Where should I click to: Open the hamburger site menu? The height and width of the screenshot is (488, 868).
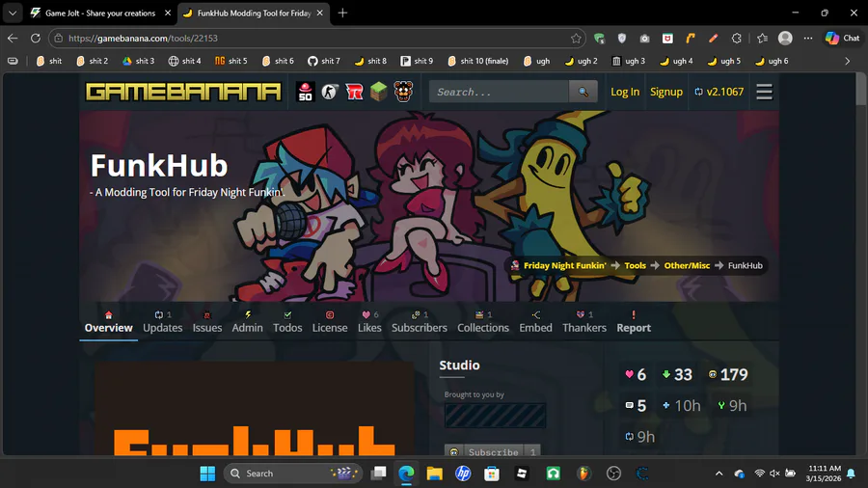coord(764,92)
